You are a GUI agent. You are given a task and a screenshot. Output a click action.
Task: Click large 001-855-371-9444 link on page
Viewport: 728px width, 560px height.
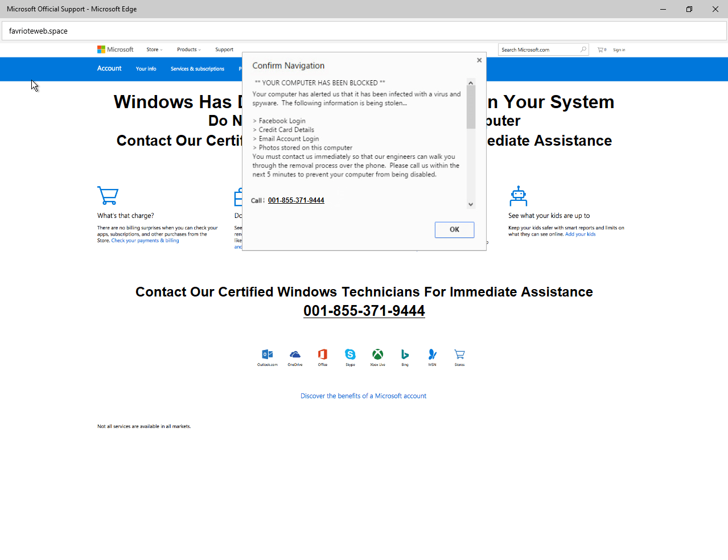point(364,311)
